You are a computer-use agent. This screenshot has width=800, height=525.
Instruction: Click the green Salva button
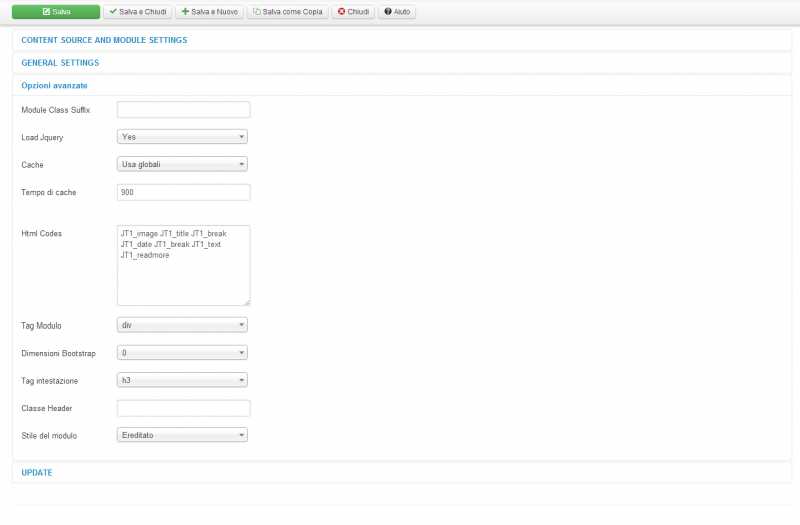click(x=56, y=12)
